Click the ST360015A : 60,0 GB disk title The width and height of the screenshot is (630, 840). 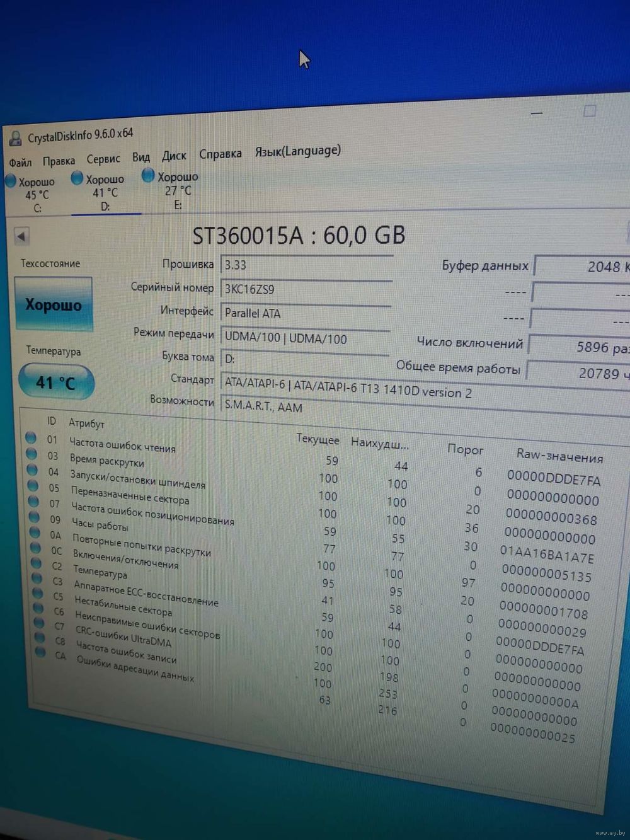point(299,236)
